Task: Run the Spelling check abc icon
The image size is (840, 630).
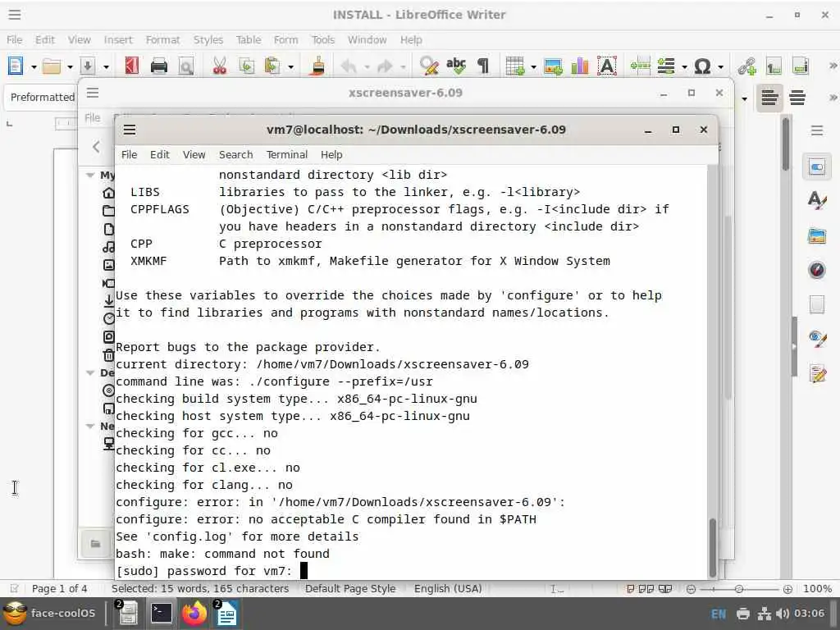Action: click(x=456, y=66)
